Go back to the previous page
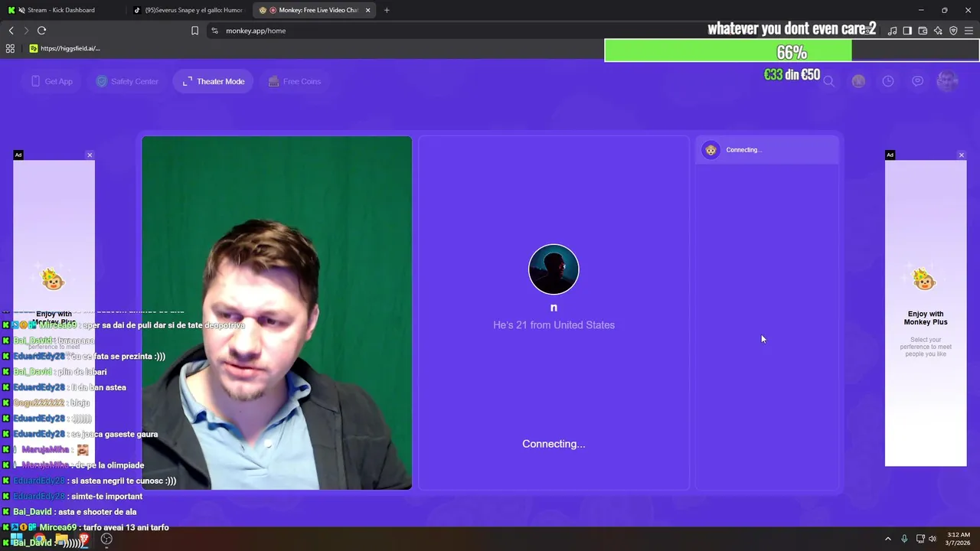980x551 pixels. click(x=11, y=31)
